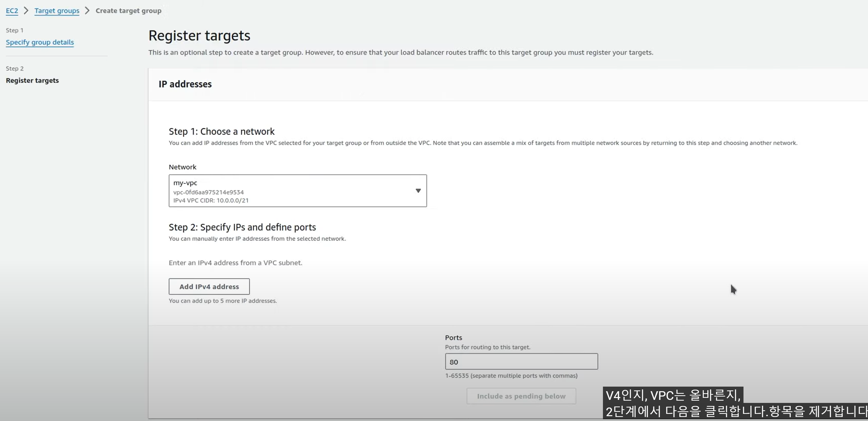Click the Step 1: Choose a network heading
The height and width of the screenshot is (421, 868).
[x=221, y=131]
